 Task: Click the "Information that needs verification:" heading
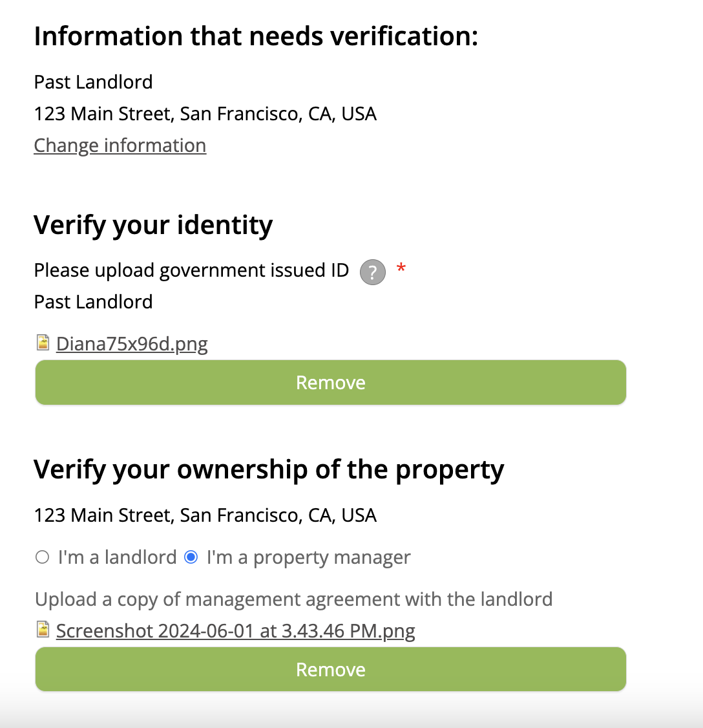256,36
